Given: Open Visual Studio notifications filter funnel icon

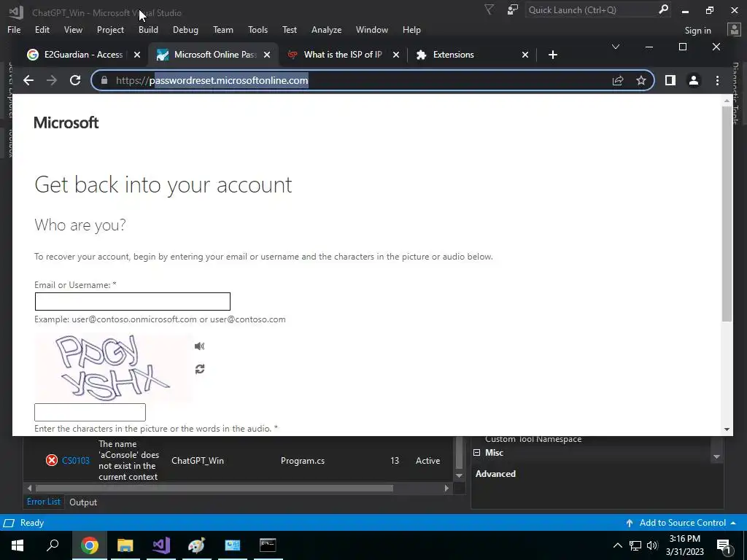Looking at the screenshot, I should [x=489, y=9].
